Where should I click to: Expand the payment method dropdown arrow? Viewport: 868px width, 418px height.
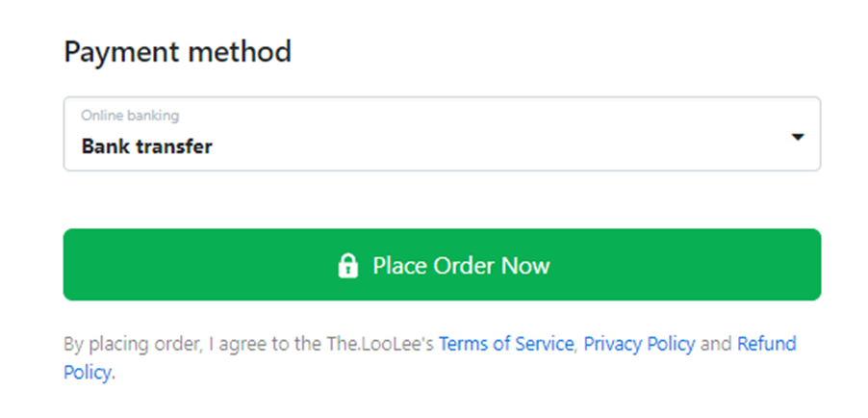[797, 138]
